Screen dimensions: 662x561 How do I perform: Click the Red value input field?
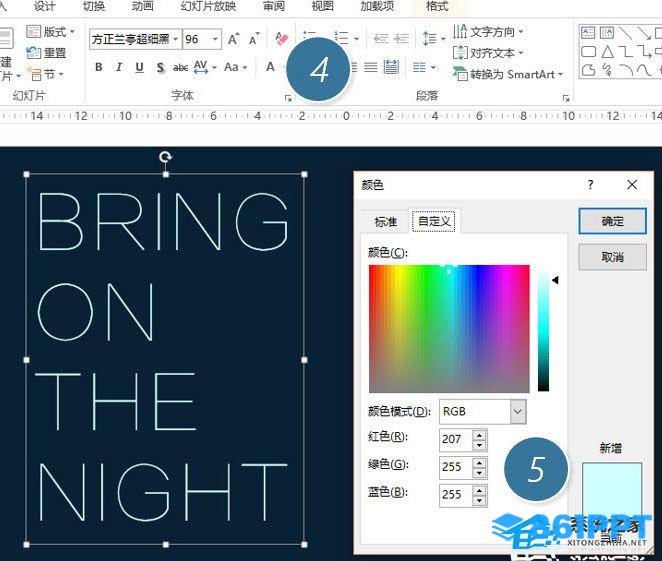click(457, 439)
